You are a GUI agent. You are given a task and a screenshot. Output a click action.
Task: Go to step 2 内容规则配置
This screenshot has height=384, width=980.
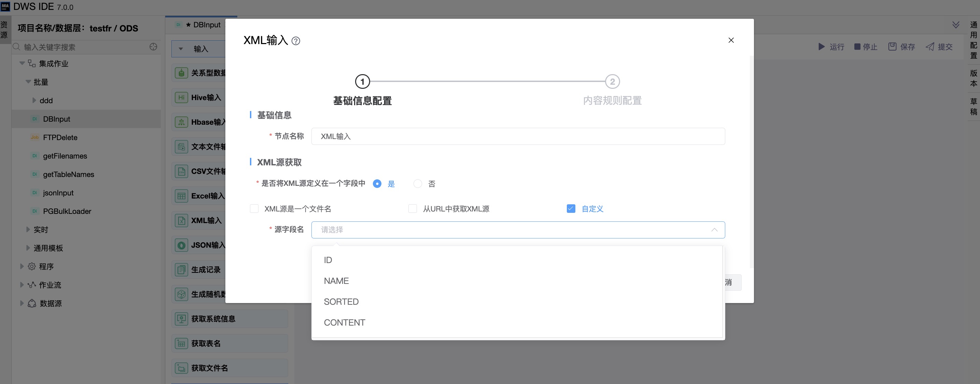coord(612,81)
